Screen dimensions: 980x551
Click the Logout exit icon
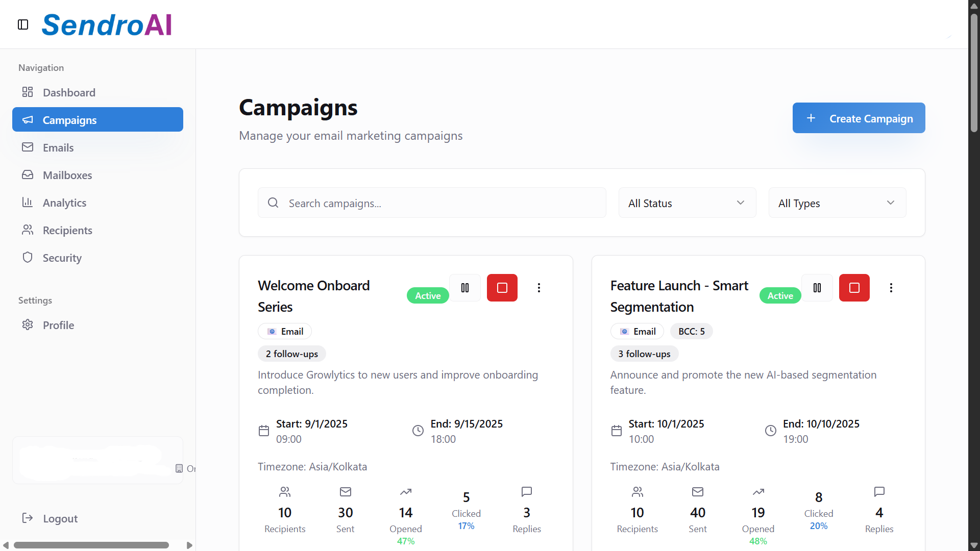coord(28,518)
